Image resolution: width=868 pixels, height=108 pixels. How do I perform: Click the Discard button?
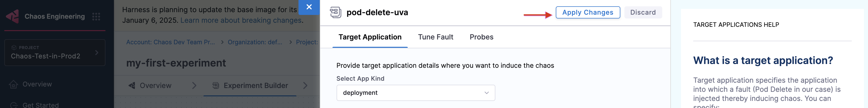click(643, 12)
